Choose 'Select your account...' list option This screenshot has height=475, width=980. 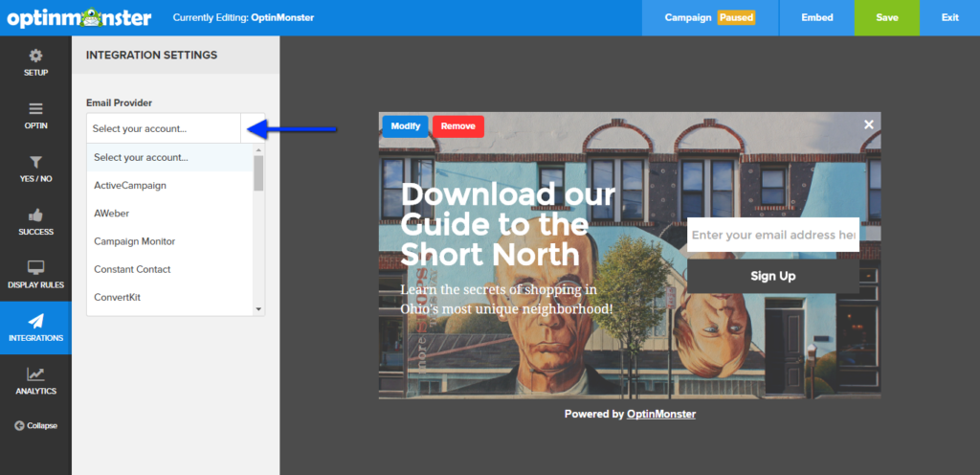click(169, 157)
